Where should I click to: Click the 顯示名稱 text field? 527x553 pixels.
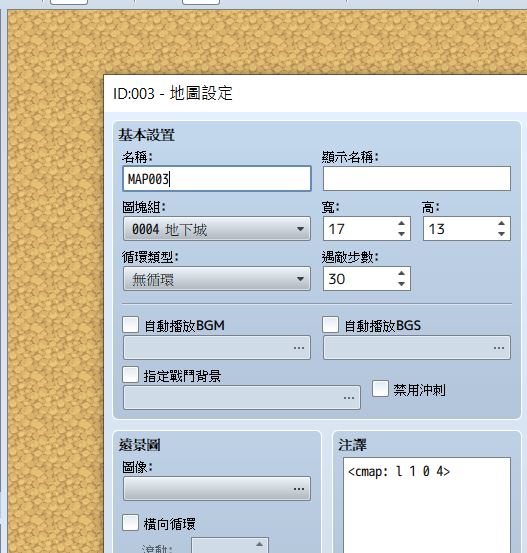417,179
